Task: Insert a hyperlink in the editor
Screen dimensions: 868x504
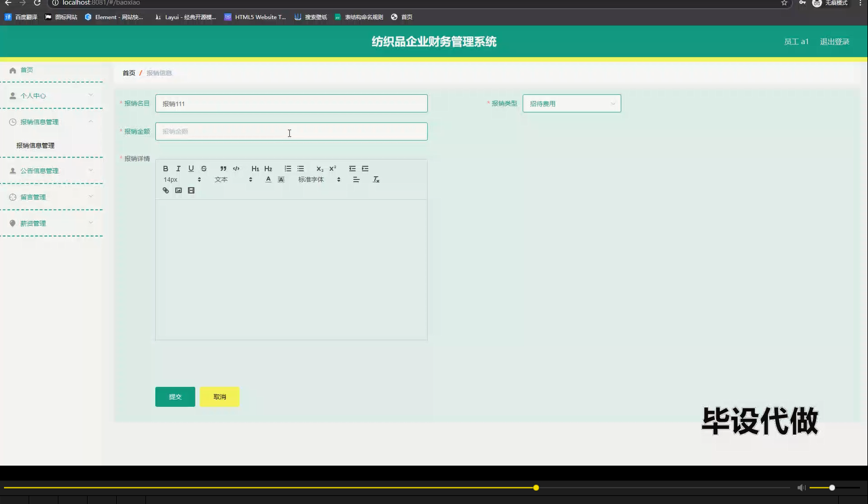Action: point(165,190)
